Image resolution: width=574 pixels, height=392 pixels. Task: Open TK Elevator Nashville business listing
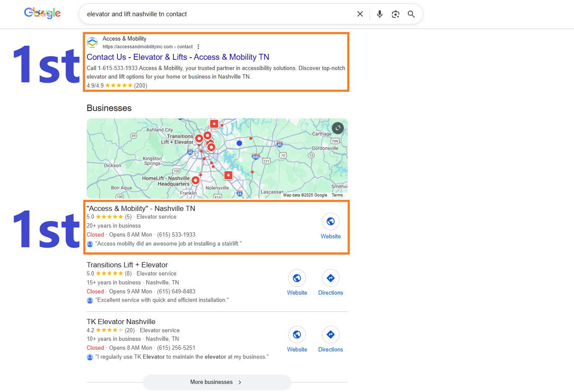(121, 322)
